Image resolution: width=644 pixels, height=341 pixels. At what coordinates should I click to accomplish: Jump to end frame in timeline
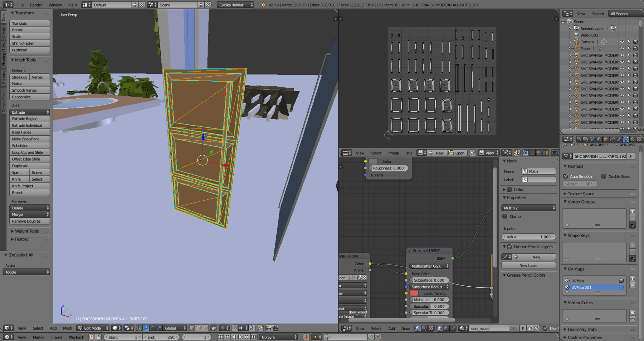tap(254, 337)
